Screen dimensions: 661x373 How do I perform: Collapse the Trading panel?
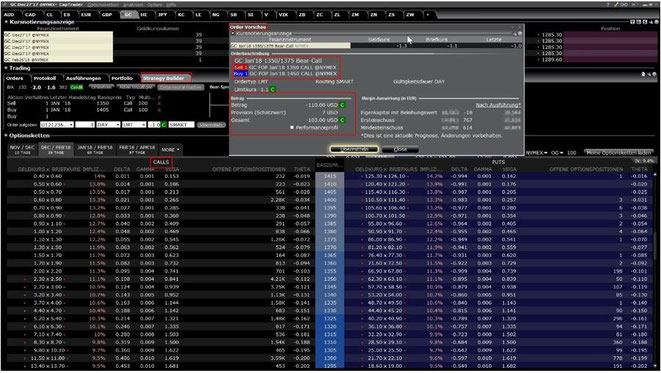coord(6,68)
